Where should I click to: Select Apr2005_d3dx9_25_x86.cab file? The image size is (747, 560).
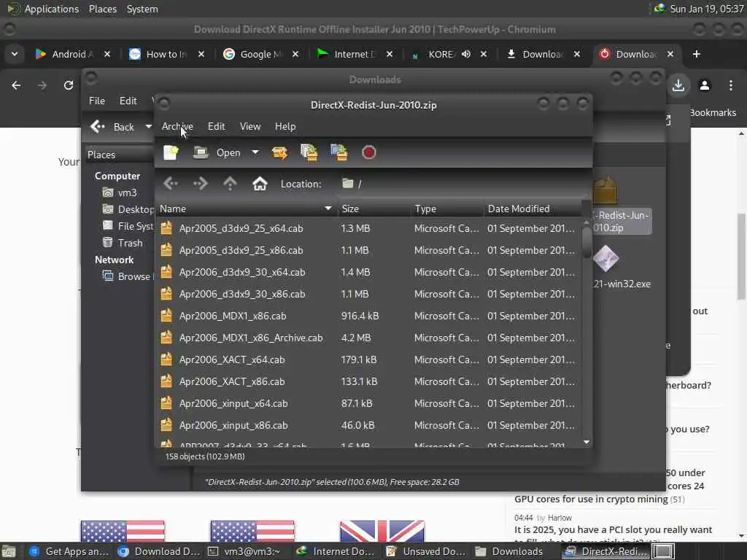tap(368, 251)
